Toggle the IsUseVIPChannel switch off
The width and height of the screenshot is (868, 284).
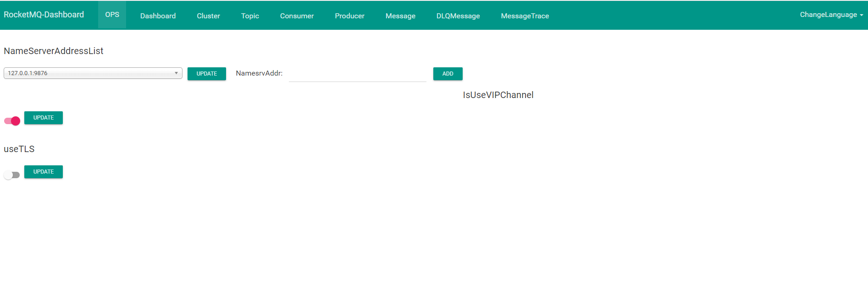click(12, 121)
